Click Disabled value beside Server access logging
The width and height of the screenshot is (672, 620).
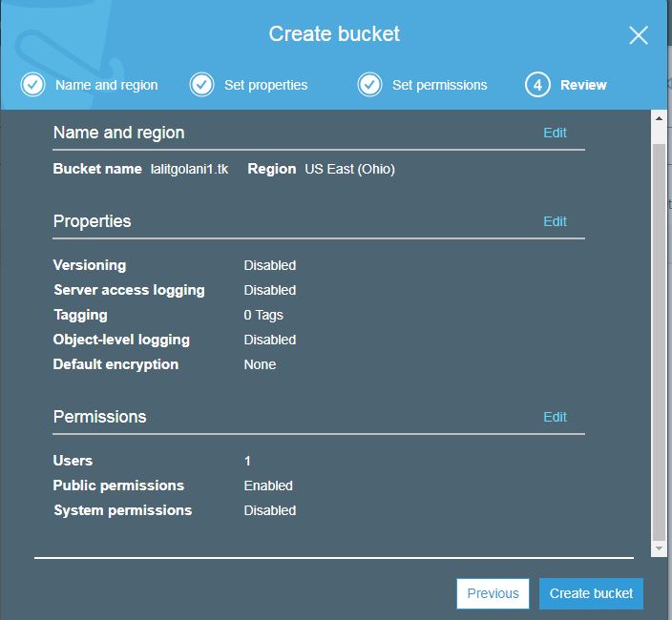[269, 290]
